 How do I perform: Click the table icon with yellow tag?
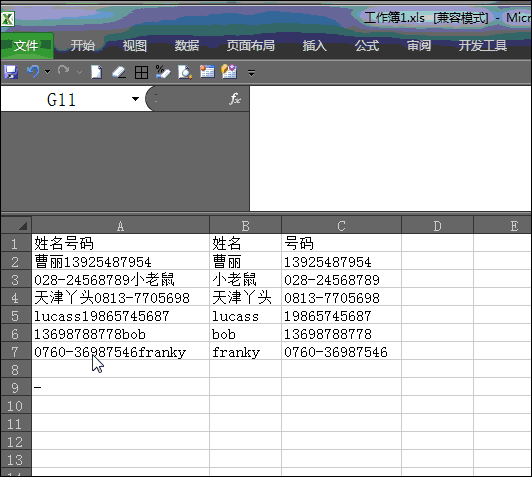[x=229, y=72]
